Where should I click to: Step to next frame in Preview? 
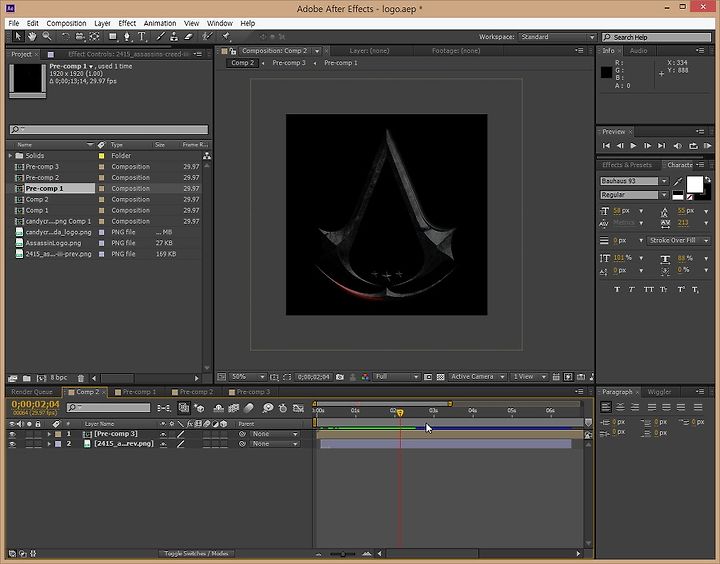(x=647, y=146)
